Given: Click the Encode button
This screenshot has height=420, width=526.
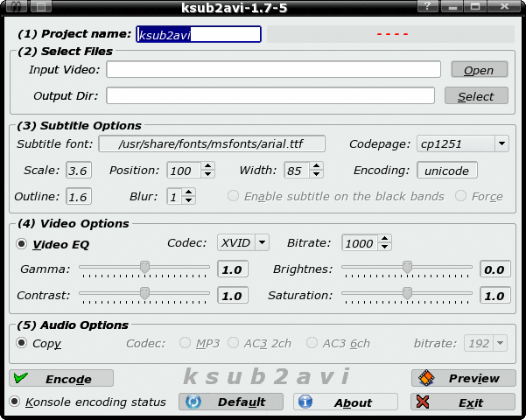Looking at the screenshot, I should point(61,378).
